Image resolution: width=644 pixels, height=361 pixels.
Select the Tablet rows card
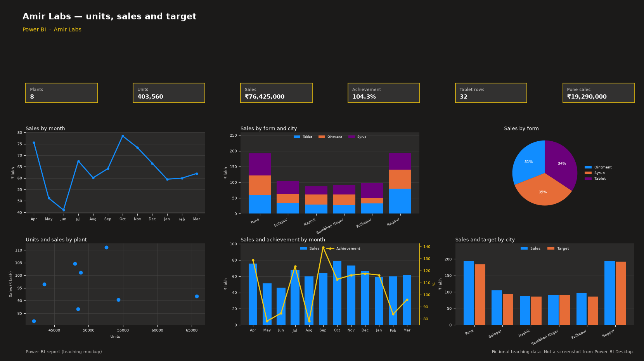pyautogui.click(x=491, y=93)
